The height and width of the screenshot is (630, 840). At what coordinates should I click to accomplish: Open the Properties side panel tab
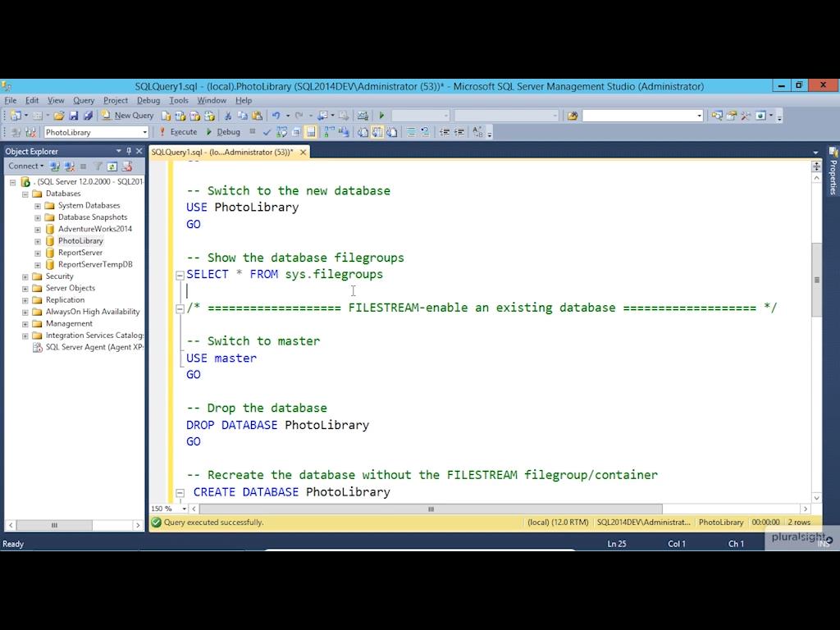click(x=833, y=171)
